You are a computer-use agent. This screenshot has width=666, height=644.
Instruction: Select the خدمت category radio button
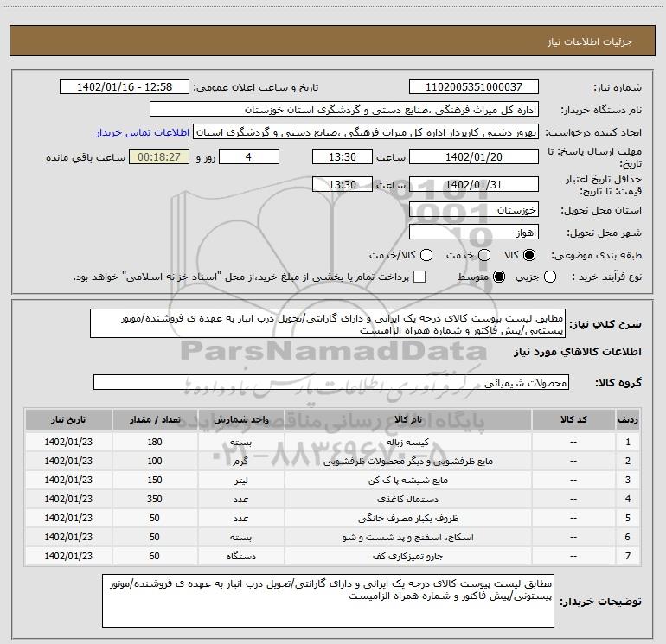[484, 255]
